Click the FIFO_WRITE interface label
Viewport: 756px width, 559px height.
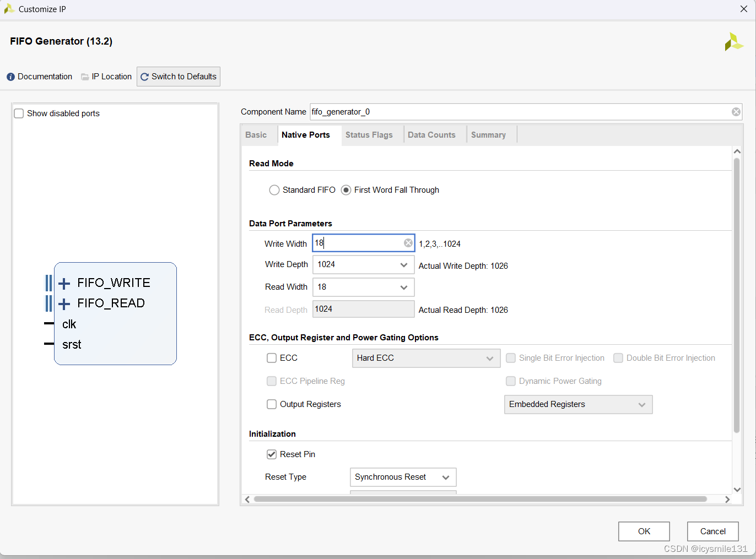pos(114,283)
